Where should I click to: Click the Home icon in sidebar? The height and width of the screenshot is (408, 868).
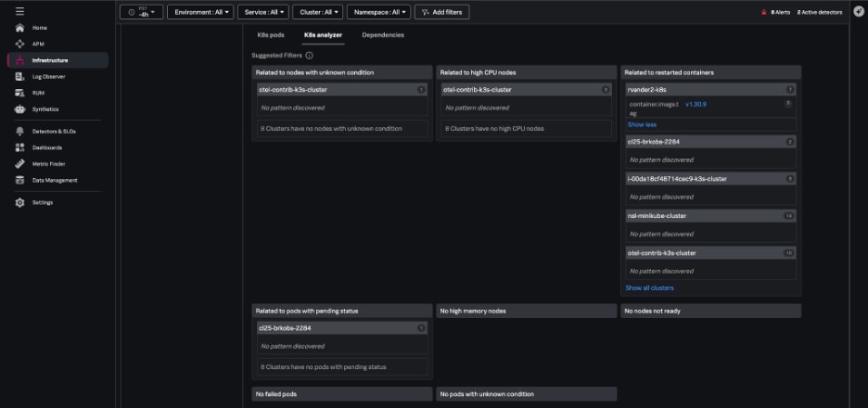pyautogui.click(x=19, y=28)
